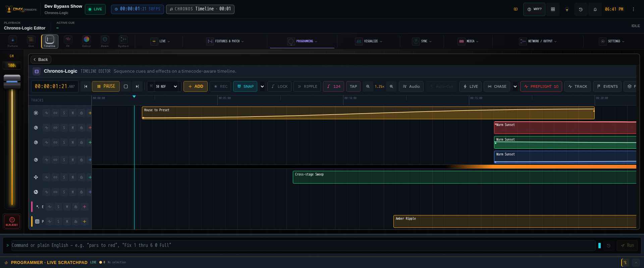644x268 pixels.
Task: Open the VISUALIZE menu dropdown
Action: (369, 41)
